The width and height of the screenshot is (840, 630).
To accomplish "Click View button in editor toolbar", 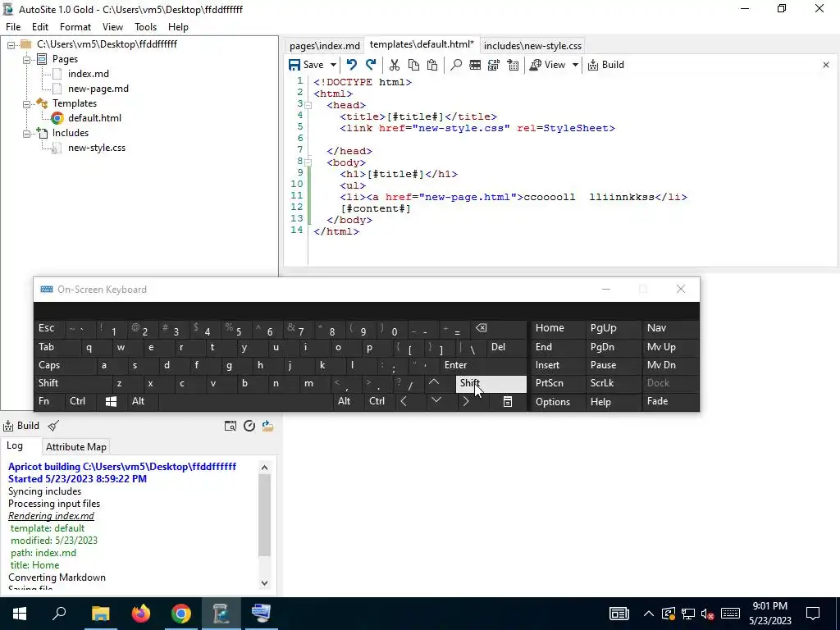I will 547,65.
